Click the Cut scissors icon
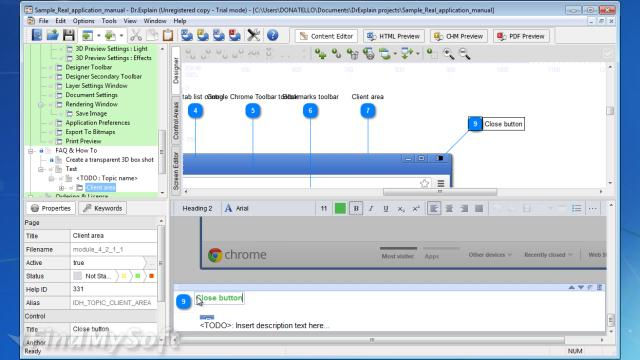This screenshot has height=360, width=640. coord(136,36)
